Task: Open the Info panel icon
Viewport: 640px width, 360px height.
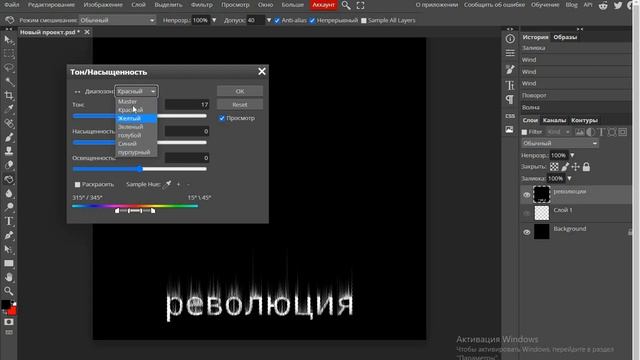Action: pyautogui.click(x=510, y=39)
